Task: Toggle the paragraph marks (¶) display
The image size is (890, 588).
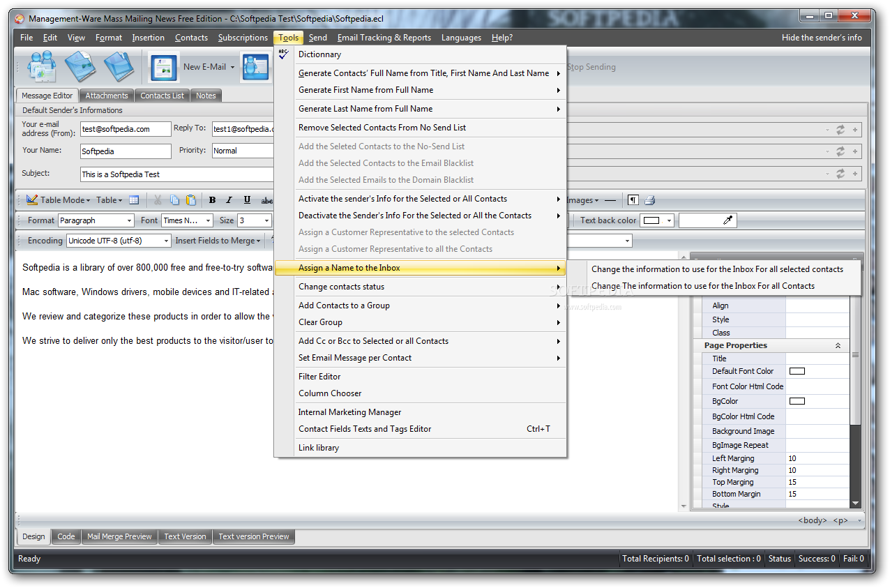Action: pyautogui.click(x=633, y=200)
